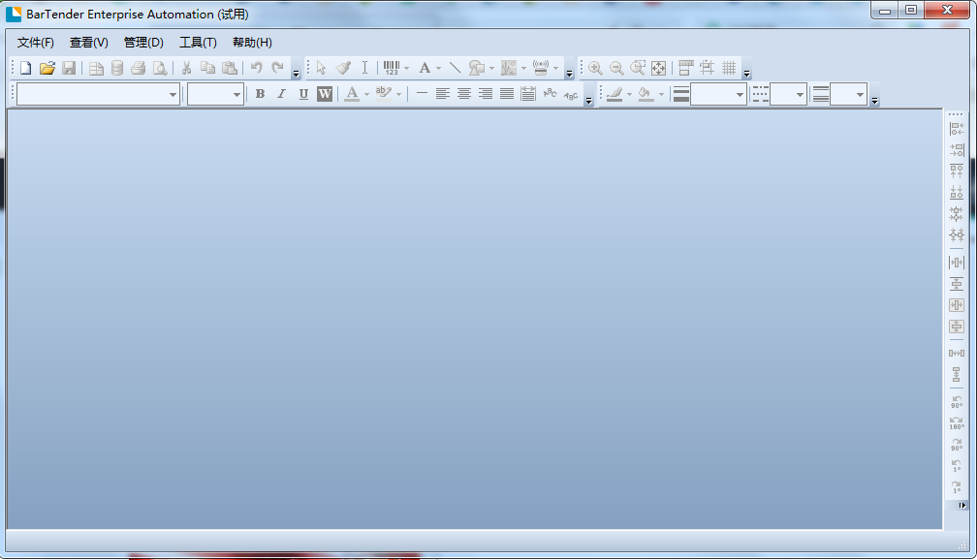The height and width of the screenshot is (560, 977).
Task: Select the picture insertion tool
Action: pyautogui.click(x=509, y=68)
